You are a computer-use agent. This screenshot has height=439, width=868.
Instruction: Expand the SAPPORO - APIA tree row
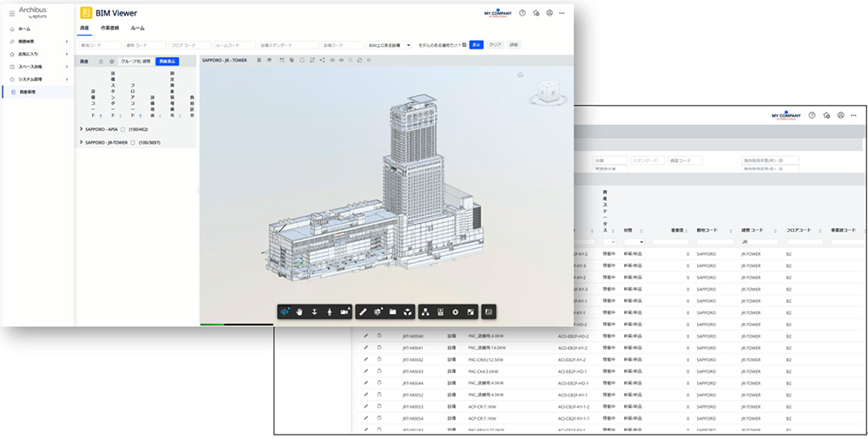tap(81, 129)
